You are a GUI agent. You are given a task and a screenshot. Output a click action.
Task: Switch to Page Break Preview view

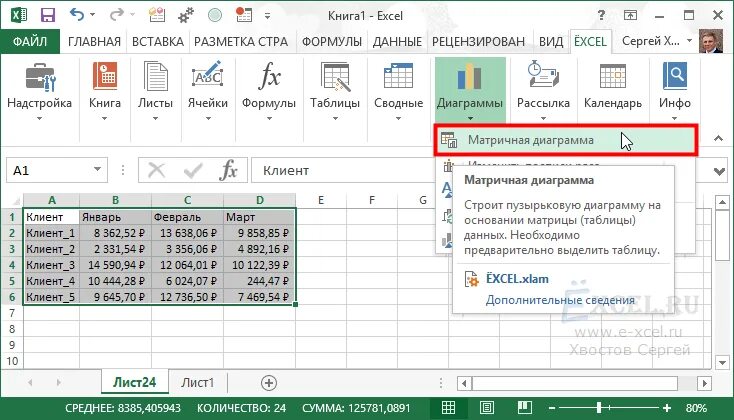pos(524,407)
